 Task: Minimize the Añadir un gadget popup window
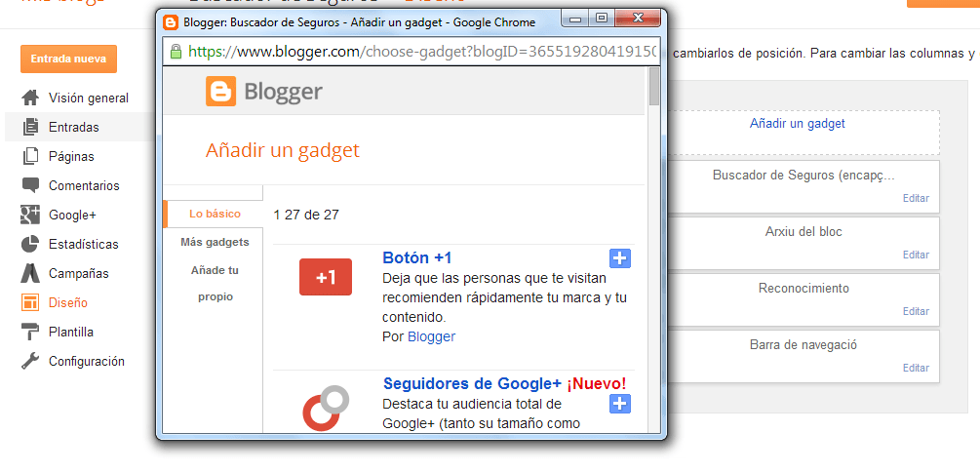(x=575, y=19)
